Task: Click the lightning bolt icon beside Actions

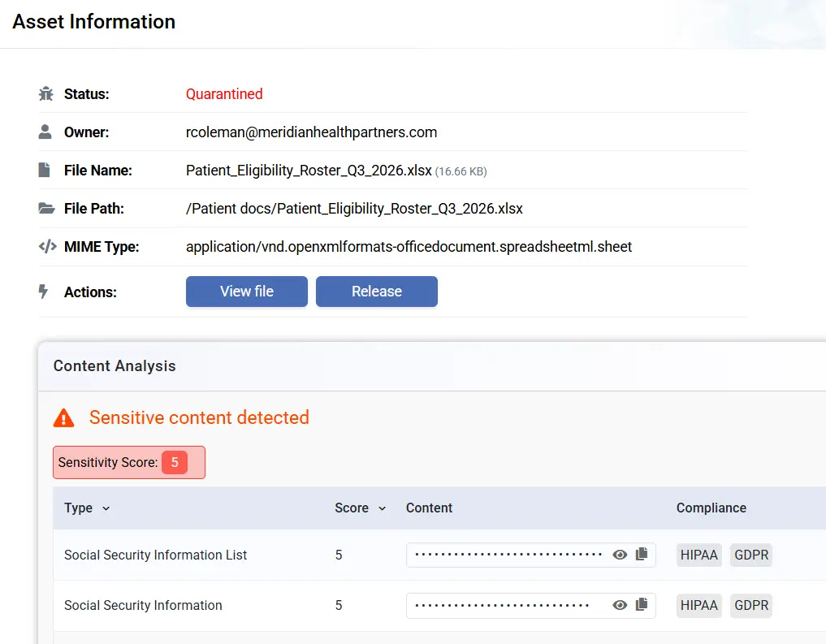Action: [x=43, y=292]
